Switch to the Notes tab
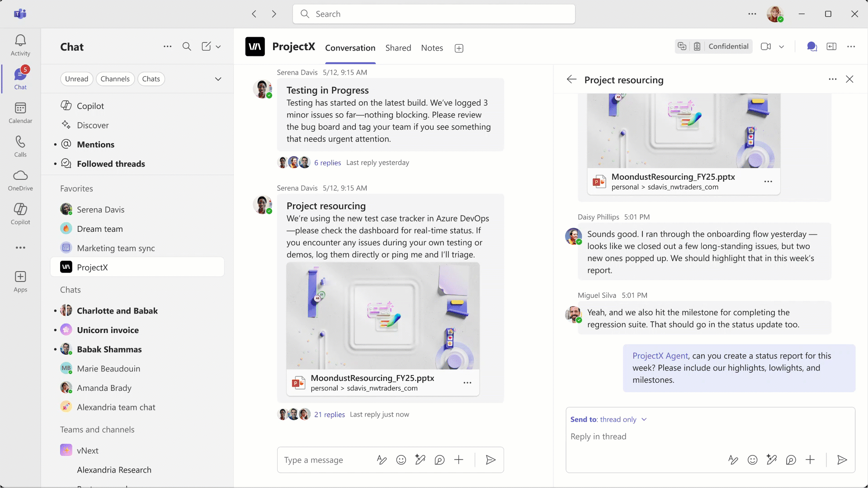This screenshot has width=868, height=488. [x=432, y=48]
